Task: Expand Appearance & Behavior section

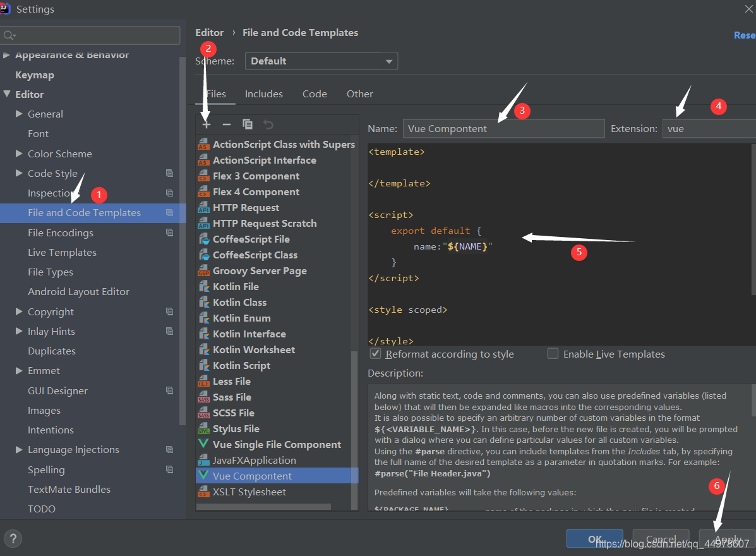Action: (x=7, y=55)
